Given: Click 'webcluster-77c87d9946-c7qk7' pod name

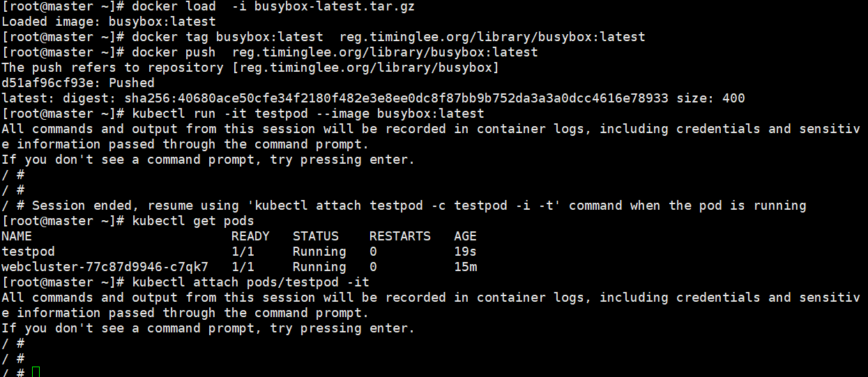Looking at the screenshot, I should (x=105, y=267).
